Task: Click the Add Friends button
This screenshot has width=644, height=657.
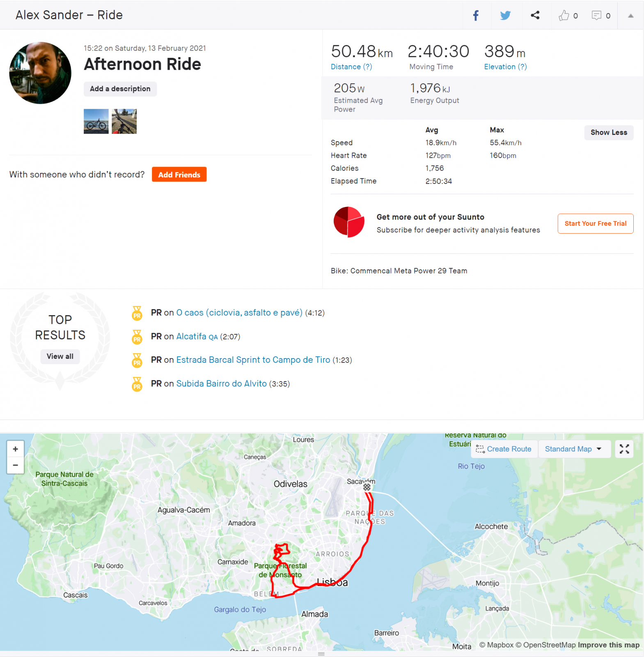Action: [179, 175]
